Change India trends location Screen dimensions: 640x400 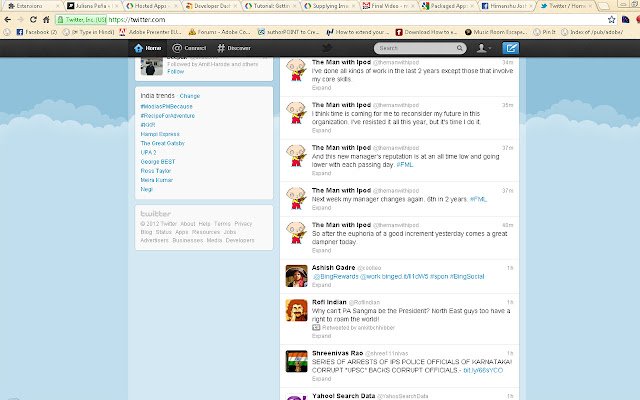pyautogui.click(x=190, y=96)
